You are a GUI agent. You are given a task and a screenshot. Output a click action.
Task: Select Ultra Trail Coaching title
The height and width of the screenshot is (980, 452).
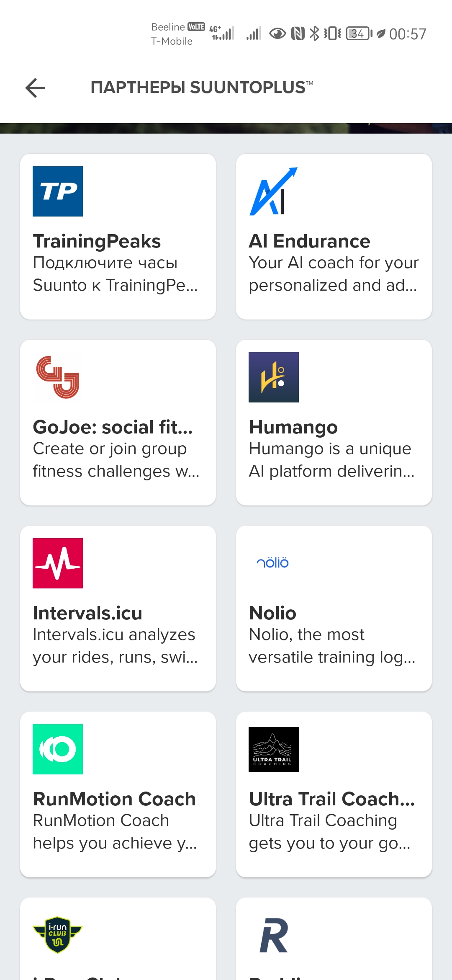331,799
